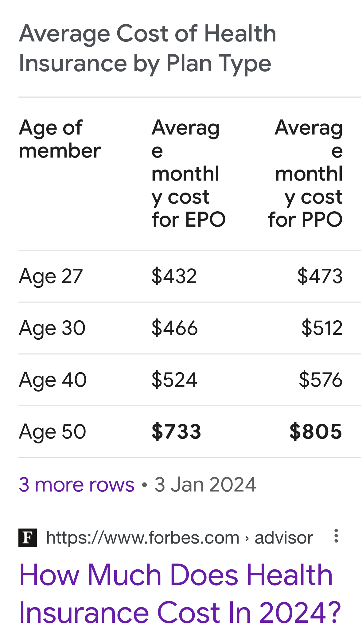Expand the 3 more rows link
This screenshot has width=362, height=644.
[x=76, y=485]
